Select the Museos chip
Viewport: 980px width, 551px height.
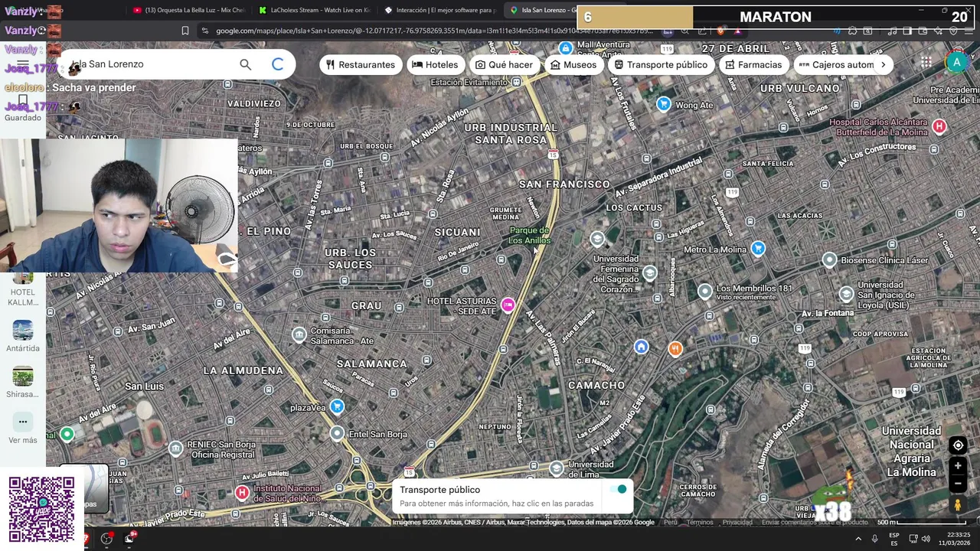(573, 65)
